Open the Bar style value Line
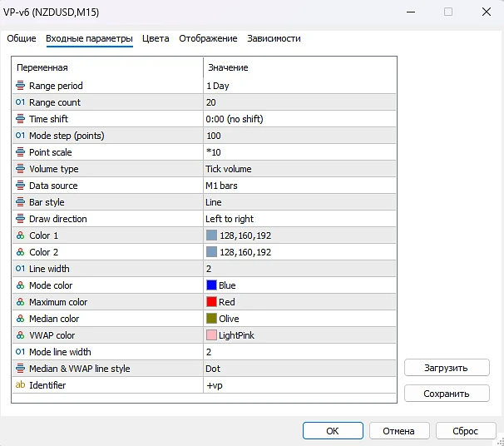This screenshot has width=504, height=446. 299,202
